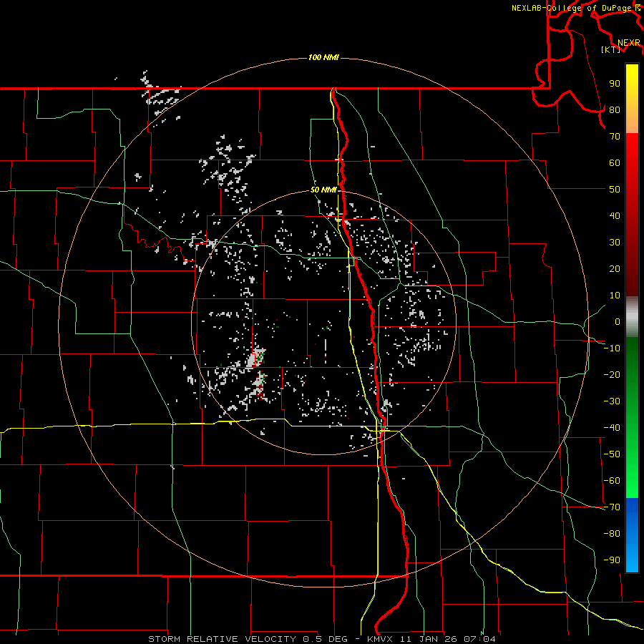
Task: Click the -80 value on velocity scale
Action: coord(612,534)
